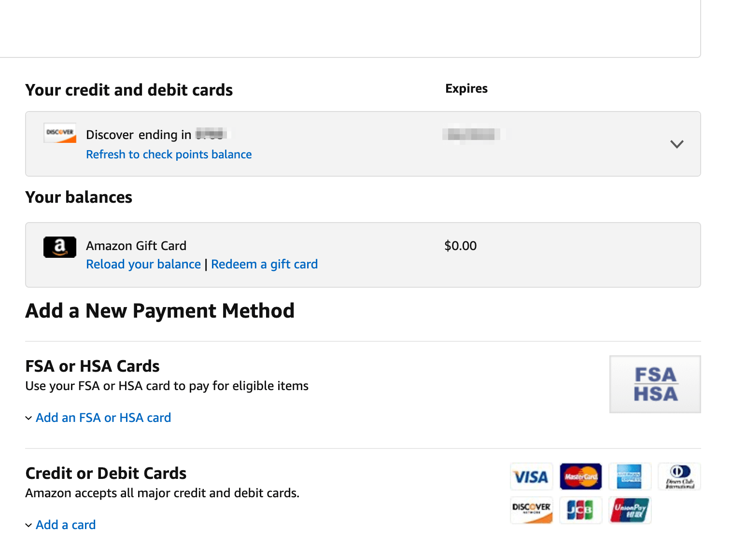Click the Discover card logo icon
This screenshot has height=560, width=733.
[x=60, y=133]
